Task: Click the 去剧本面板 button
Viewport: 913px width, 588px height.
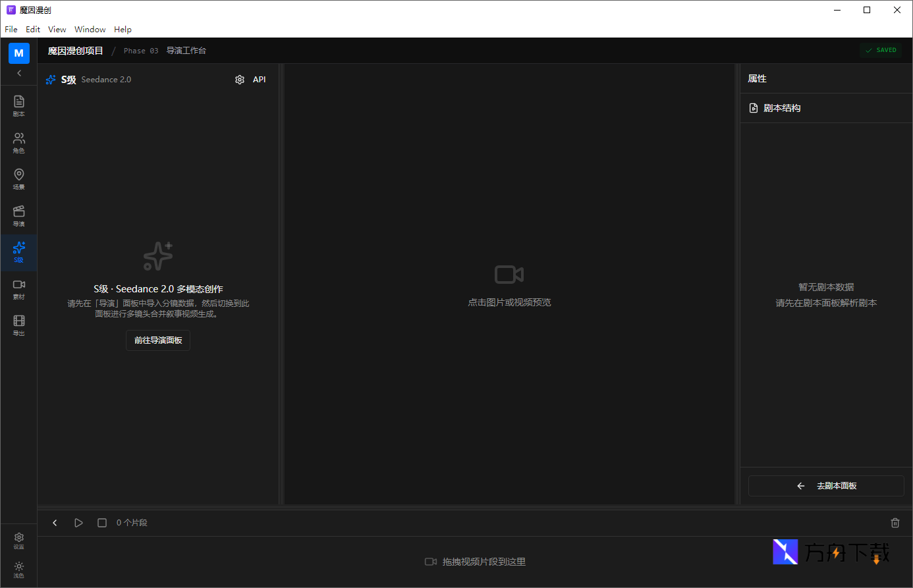Action: pyautogui.click(x=826, y=486)
